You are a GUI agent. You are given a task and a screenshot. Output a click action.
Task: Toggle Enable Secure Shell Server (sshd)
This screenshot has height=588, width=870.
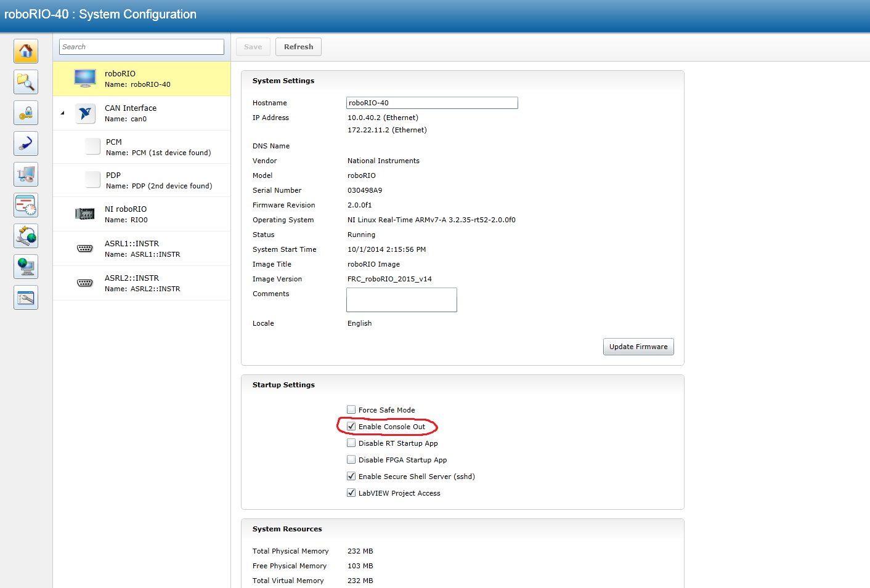point(351,476)
